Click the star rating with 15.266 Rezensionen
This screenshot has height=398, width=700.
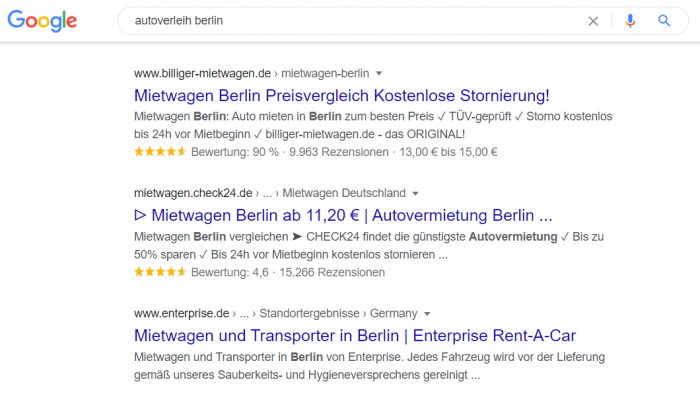(160, 272)
